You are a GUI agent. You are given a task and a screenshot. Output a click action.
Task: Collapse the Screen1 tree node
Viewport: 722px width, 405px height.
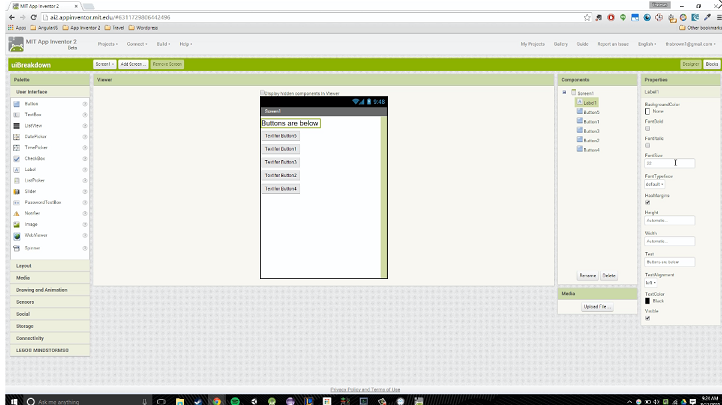point(564,92)
